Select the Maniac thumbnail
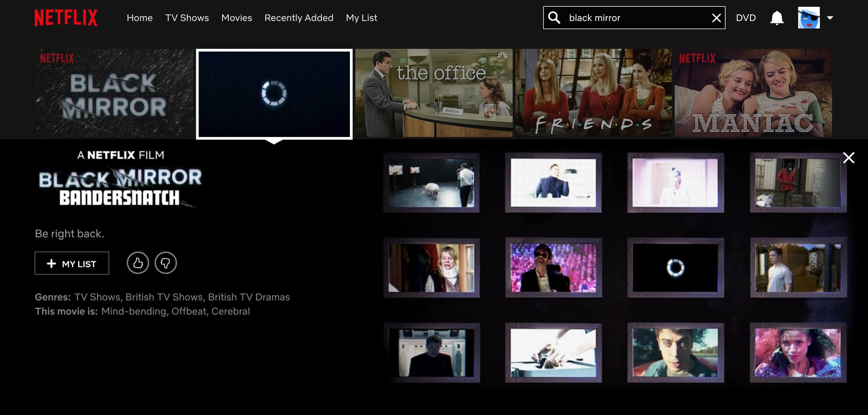The image size is (868, 415). [753, 93]
